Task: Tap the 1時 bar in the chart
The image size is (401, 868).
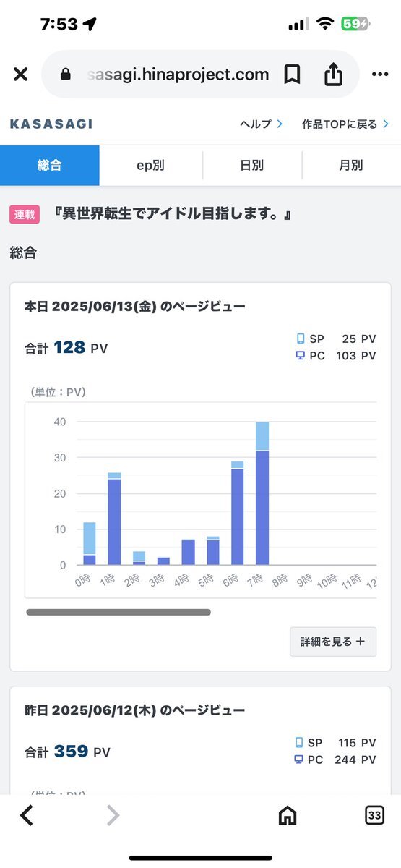Action: (x=114, y=519)
